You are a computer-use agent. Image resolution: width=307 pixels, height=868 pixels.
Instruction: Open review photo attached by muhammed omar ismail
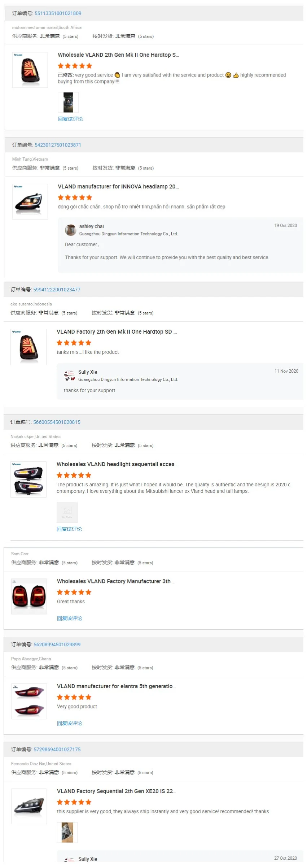point(68,103)
